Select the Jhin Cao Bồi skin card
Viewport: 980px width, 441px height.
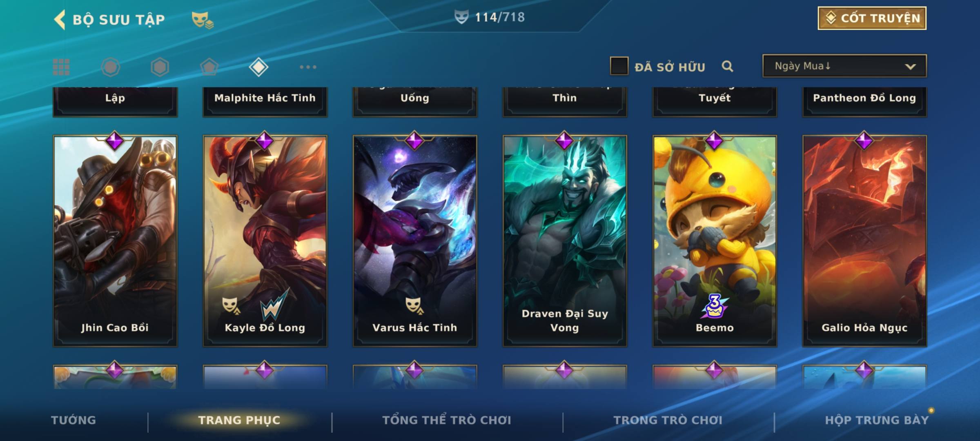pos(115,241)
